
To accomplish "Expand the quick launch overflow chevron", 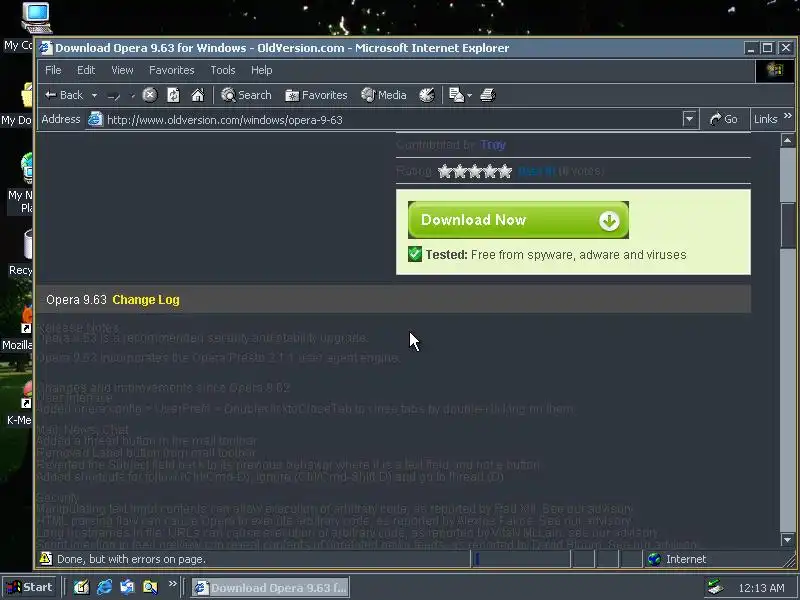I will pyautogui.click(x=172, y=583).
